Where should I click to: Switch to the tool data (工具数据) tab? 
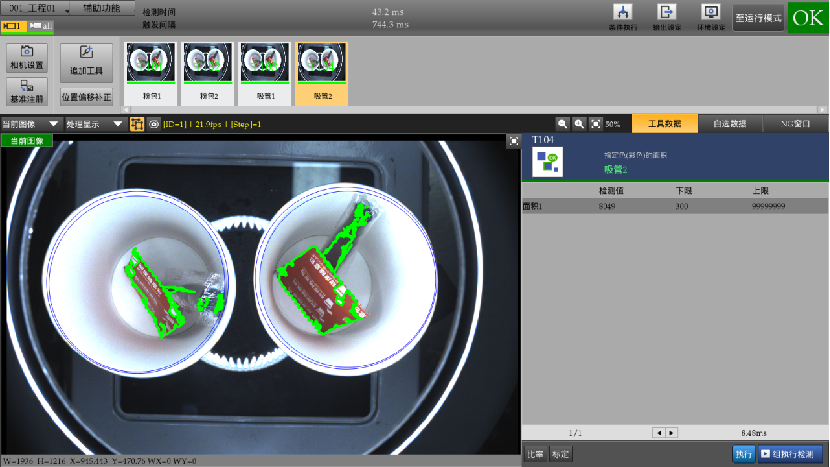[x=665, y=123]
